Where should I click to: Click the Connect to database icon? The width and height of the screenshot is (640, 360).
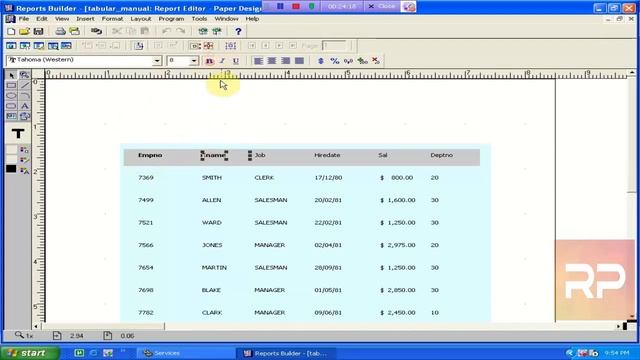[96, 31]
